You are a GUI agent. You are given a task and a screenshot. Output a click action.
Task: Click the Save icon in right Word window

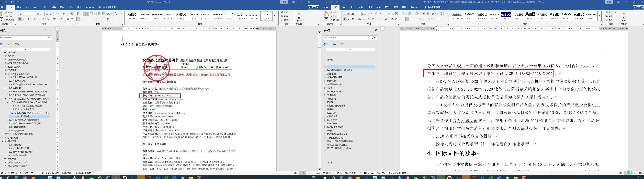[325, 2]
